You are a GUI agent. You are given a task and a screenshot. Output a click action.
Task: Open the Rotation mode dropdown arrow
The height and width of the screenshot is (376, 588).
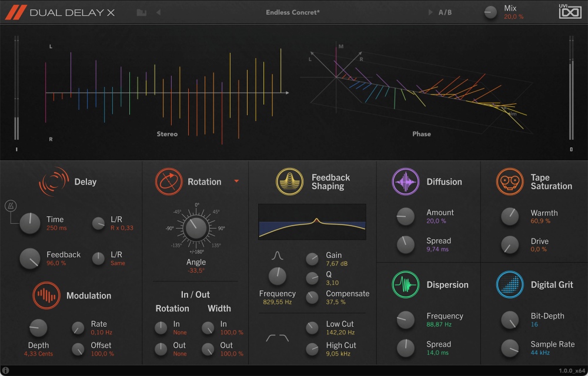[236, 182]
